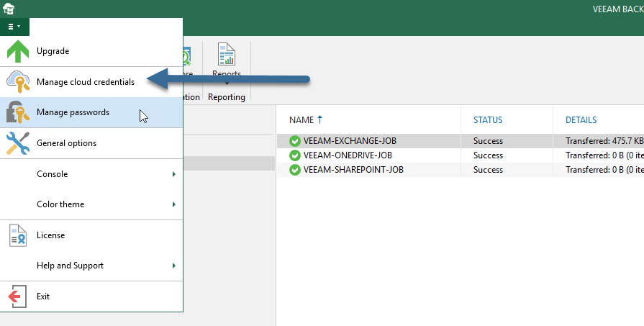Click the General options wrench icon
This screenshot has height=326, width=644.
pyautogui.click(x=18, y=143)
